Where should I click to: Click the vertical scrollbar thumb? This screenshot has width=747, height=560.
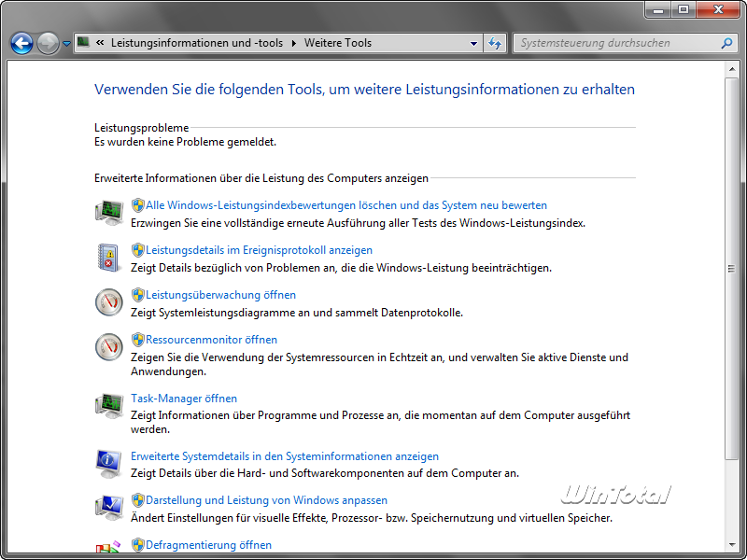point(731,269)
